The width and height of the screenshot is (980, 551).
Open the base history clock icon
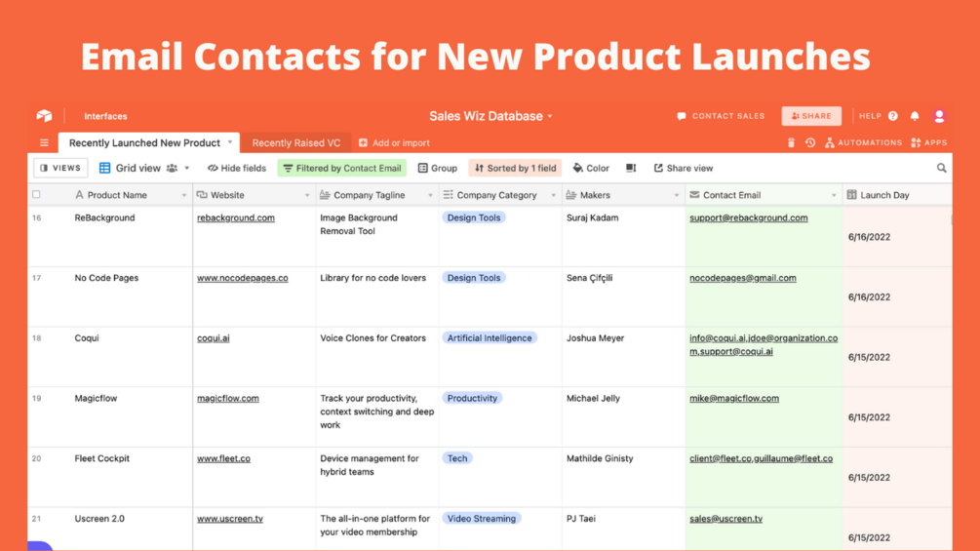tap(810, 142)
